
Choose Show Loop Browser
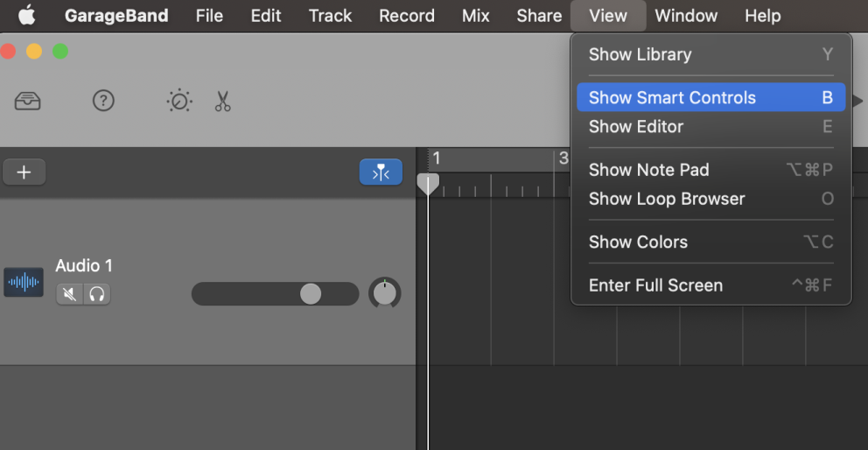coord(710,199)
